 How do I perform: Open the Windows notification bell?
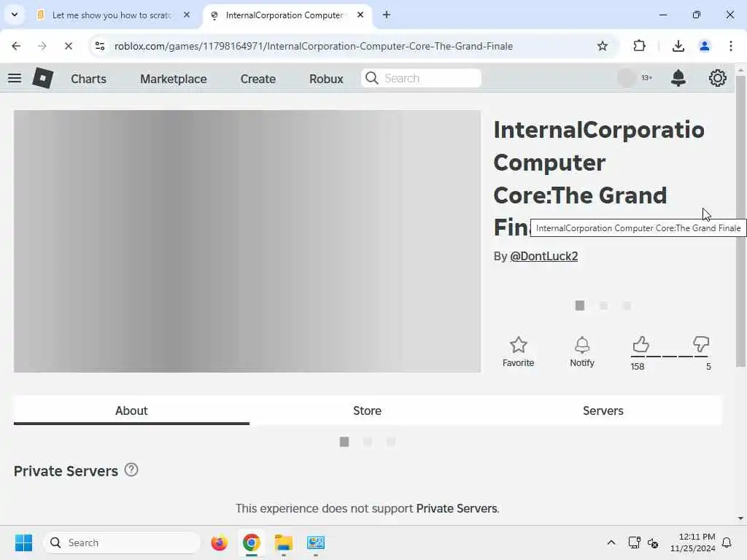point(727,542)
